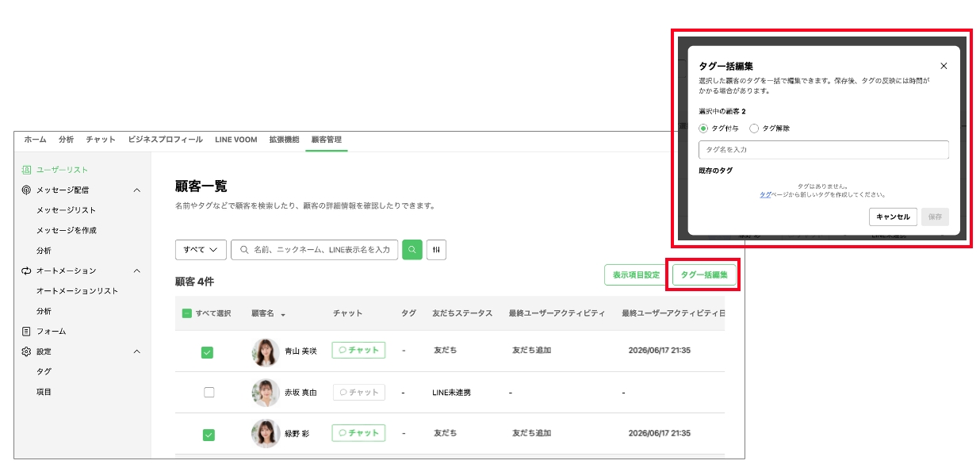Collapse the メッセージ配信 section chevron
This screenshot has height=472, width=980.
pyautogui.click(x=136, y=190)
